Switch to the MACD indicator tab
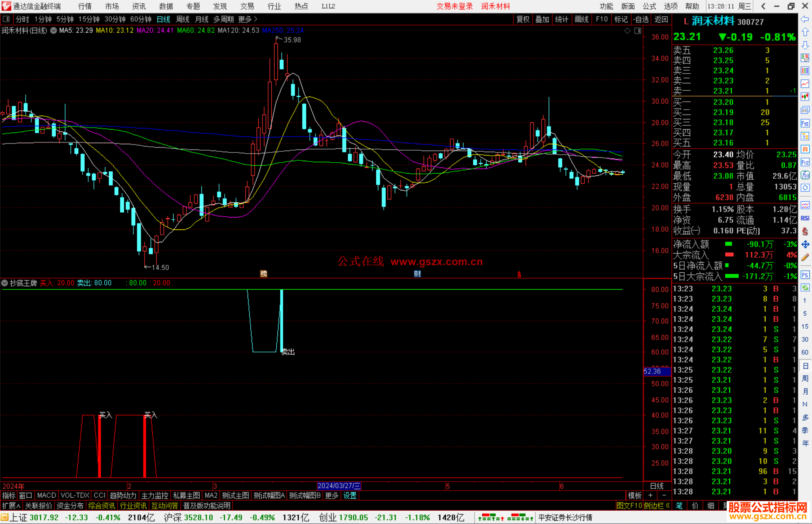 click(47, 495)
